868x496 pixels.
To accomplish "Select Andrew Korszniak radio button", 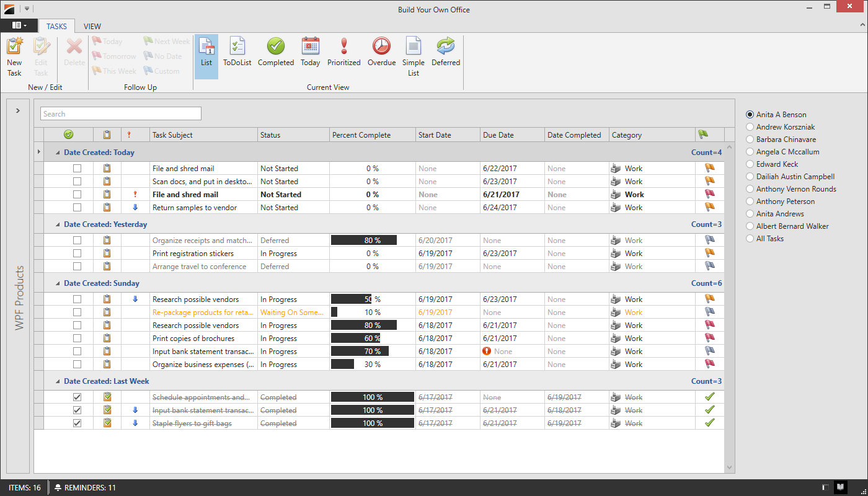I will pos(750,127).
